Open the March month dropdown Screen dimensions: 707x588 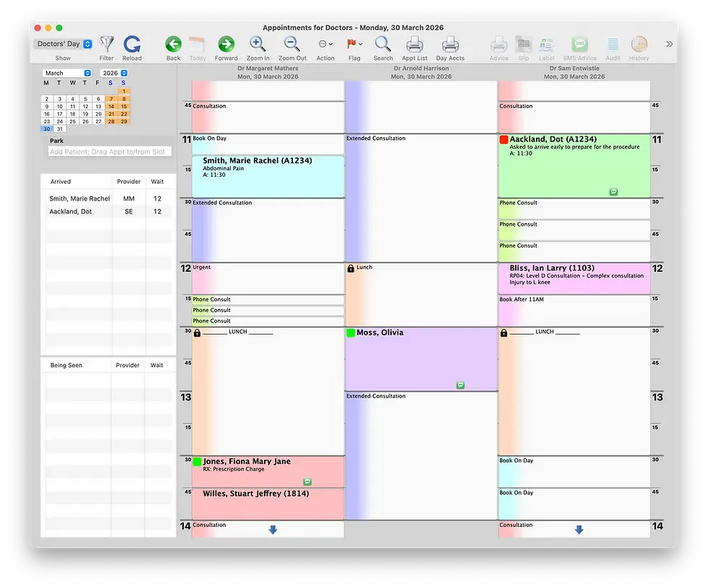click(x=67, y=73)
